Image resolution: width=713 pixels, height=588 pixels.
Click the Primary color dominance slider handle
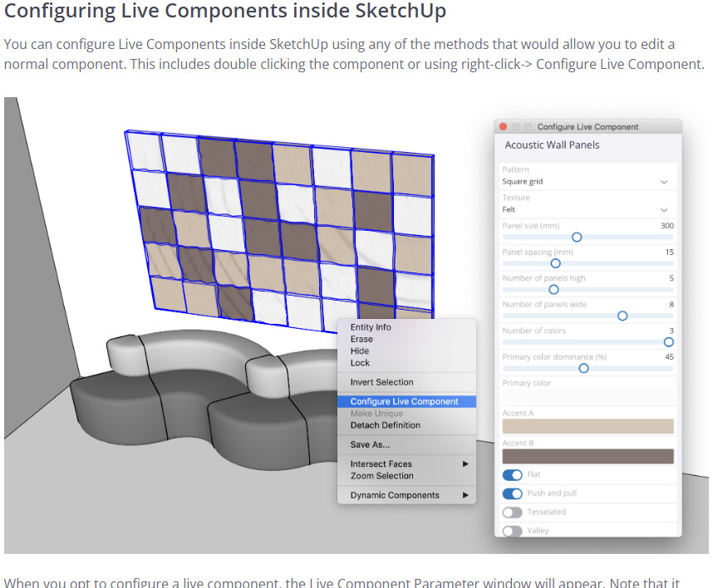pyautogui.click(x=583, y=368)
